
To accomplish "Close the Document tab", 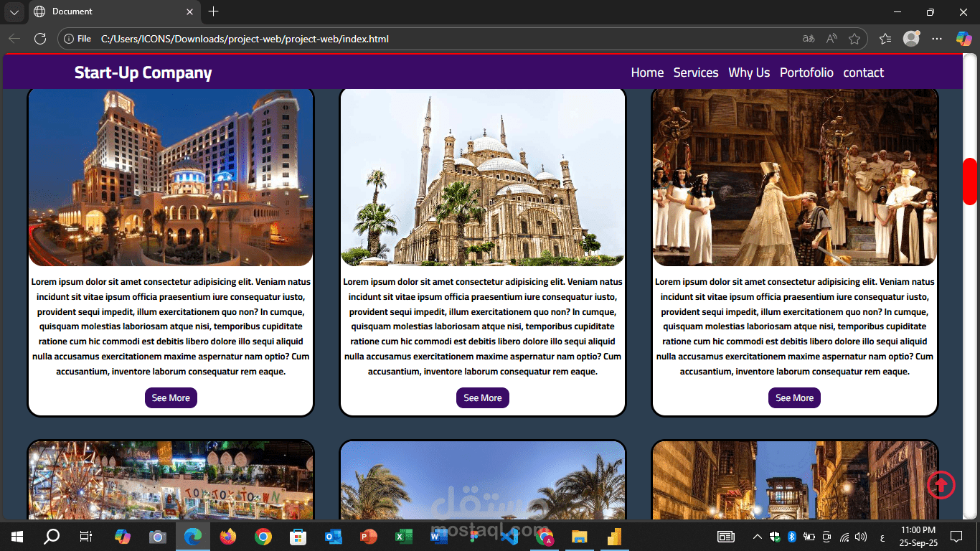I will [190, 11].
